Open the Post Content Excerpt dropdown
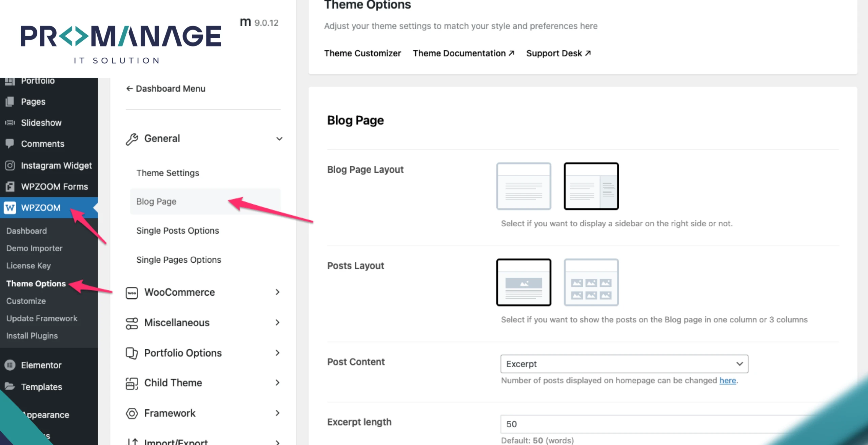This screenshot has height=445, width=868. [x=624, y=364]
